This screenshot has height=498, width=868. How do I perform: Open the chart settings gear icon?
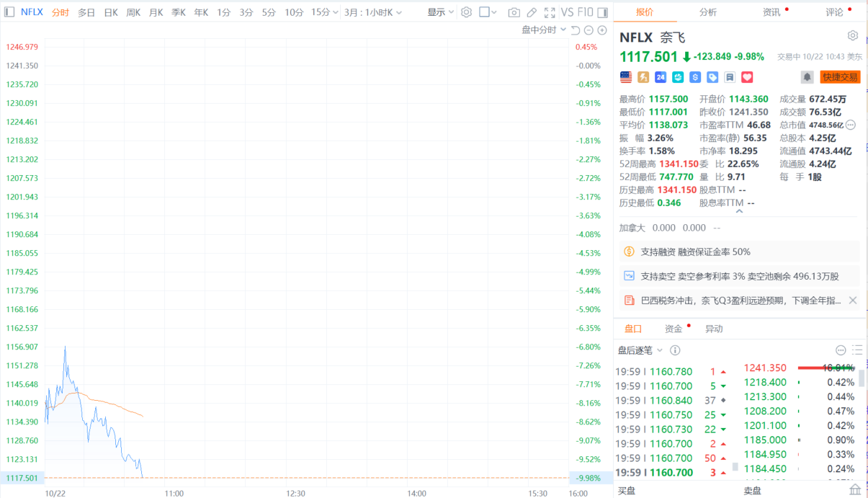pos(466,12)
